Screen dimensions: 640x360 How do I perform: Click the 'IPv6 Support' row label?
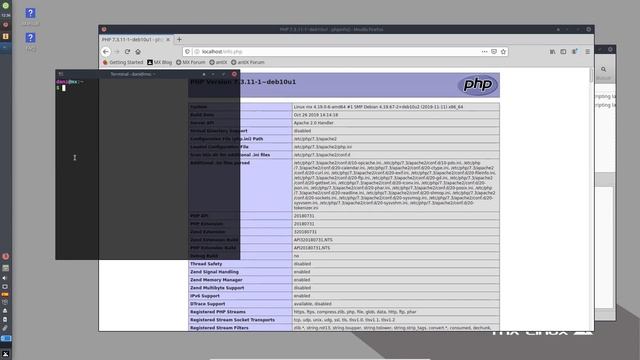[x=205, y=296]
